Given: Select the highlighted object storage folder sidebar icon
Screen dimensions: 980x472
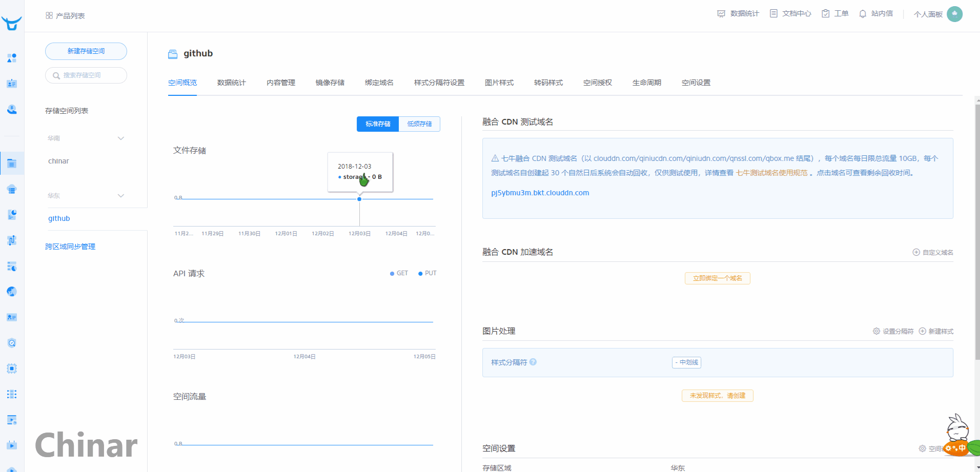Looking at the screenshot, I should (12, 163).
